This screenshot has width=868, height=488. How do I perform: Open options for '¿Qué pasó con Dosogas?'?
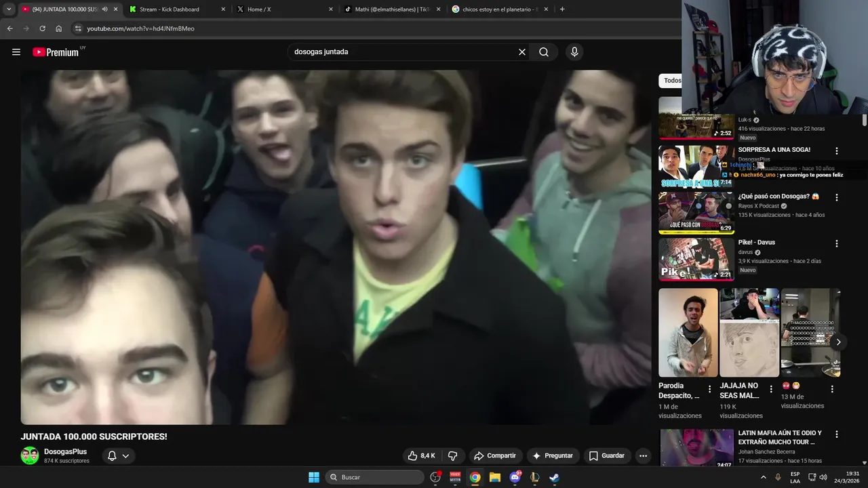pyautogui.click(x=837, y=197)
